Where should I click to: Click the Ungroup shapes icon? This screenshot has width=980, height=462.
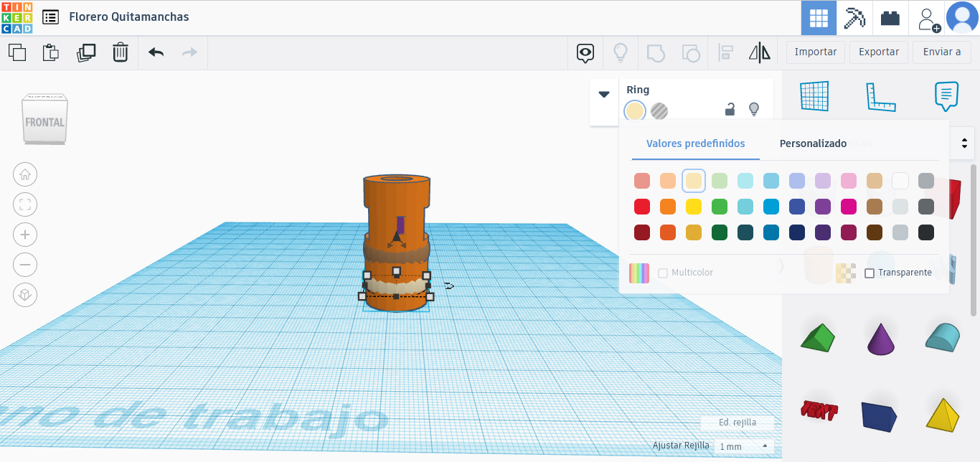[x=690, y=52]
